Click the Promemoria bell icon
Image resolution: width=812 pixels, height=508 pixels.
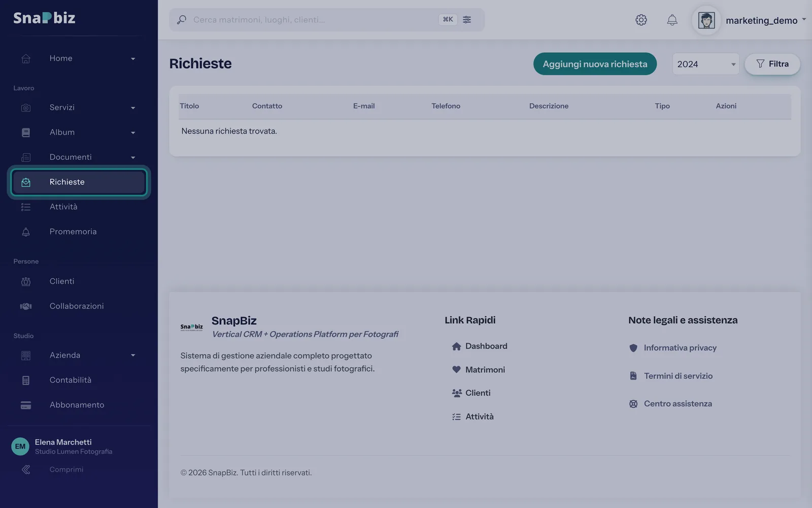[26, 232]
